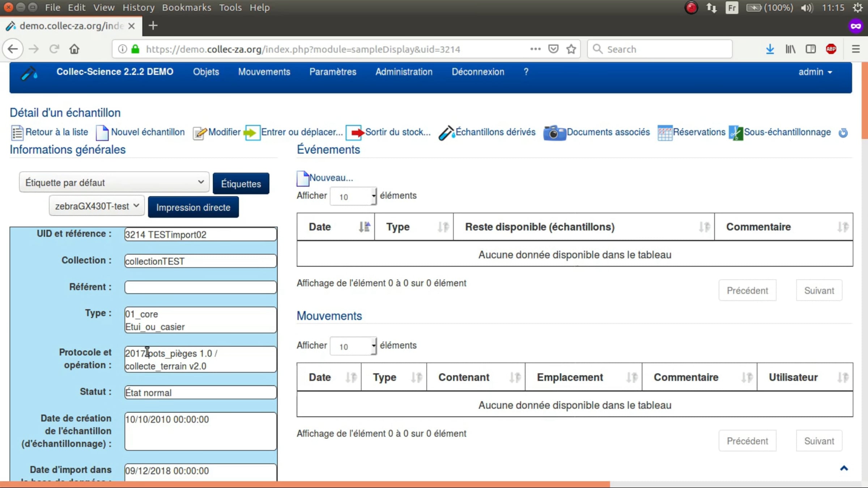Open the ? help menu in navbar
The image size is (868, 488).
(x=526, y=72)
